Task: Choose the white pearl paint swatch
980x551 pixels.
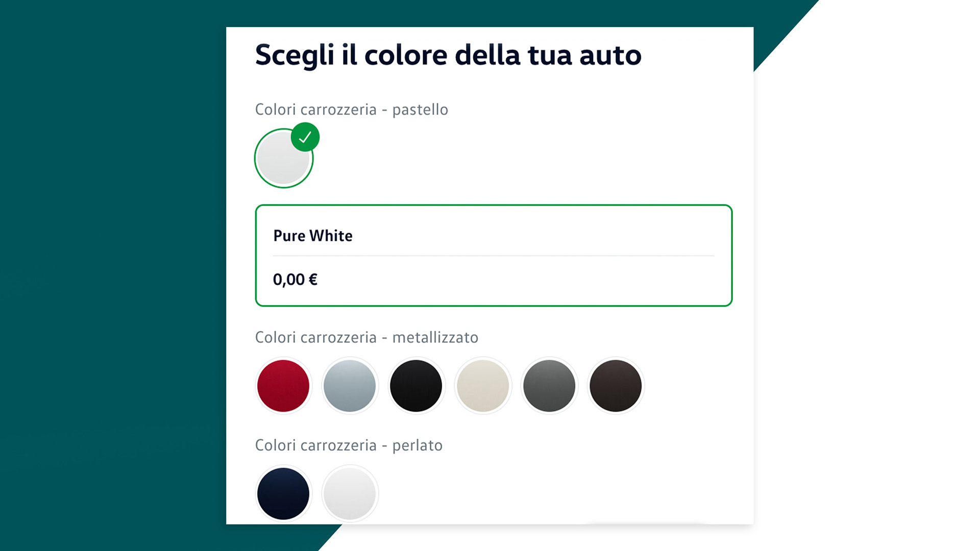Action: coord(350,493)
